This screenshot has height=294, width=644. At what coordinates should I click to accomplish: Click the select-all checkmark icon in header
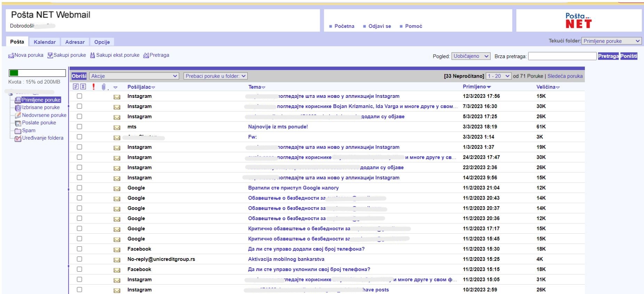point(75,87)
